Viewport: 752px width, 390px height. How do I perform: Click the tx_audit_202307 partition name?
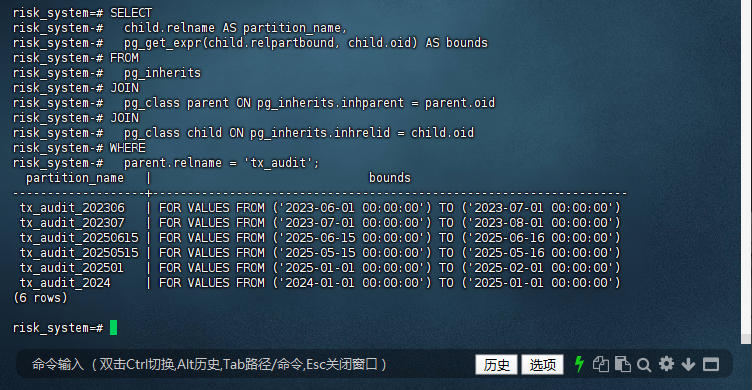(72, 223)
